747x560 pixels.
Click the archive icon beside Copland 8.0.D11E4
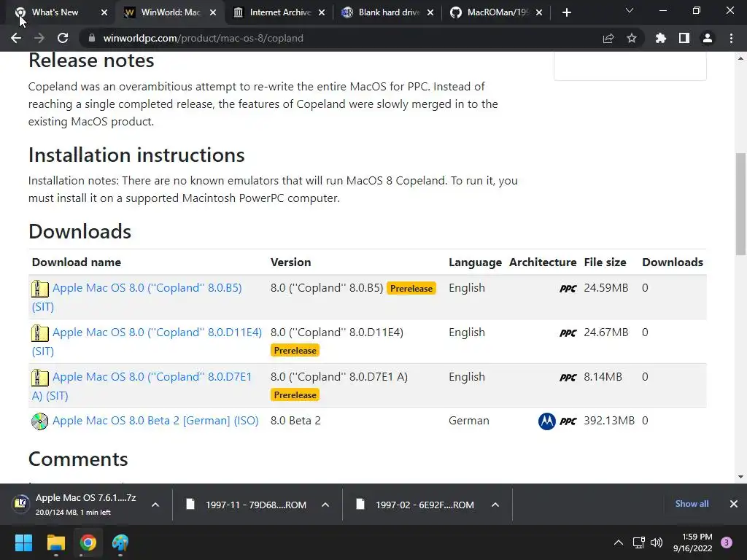(40, 332)
